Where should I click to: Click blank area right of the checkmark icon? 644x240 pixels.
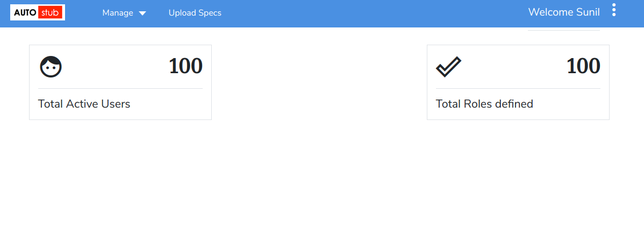[511, 67]
